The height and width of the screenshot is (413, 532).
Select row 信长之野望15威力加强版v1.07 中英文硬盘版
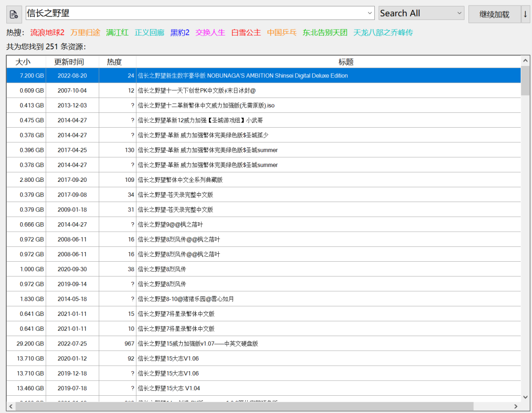tap(264, 344)
